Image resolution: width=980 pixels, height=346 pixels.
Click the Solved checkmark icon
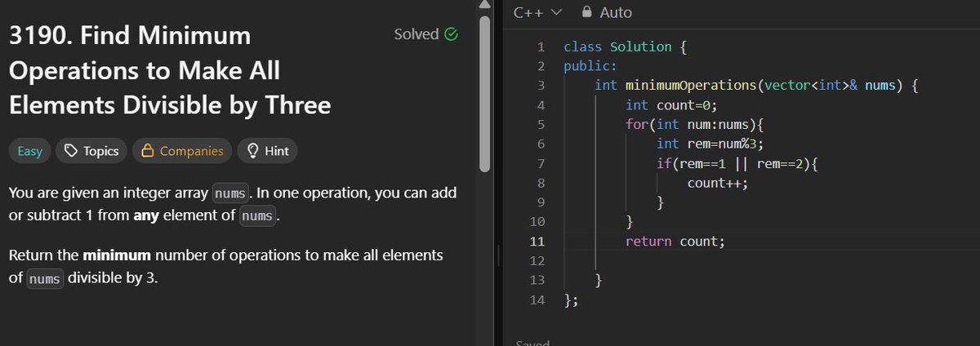click(450, 34)
